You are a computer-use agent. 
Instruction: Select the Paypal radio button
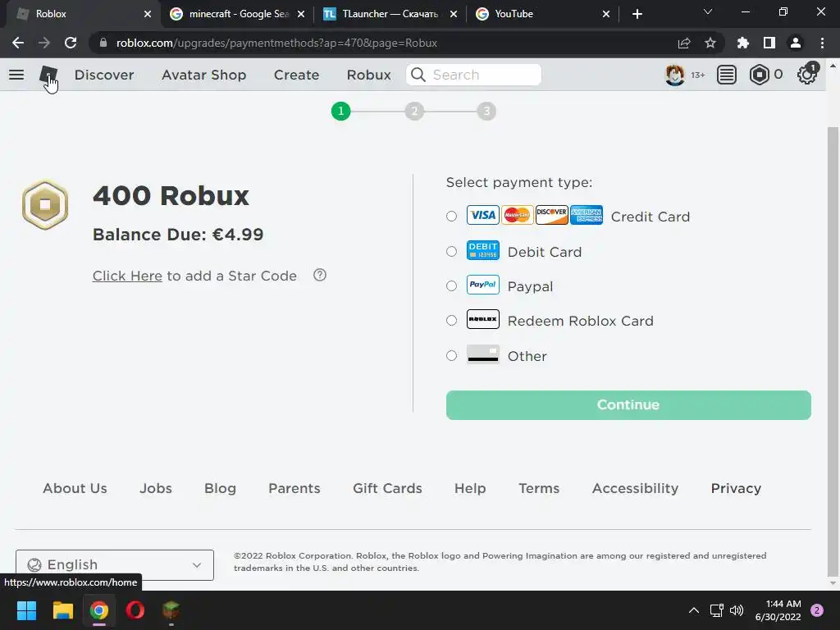coord(452,286)
